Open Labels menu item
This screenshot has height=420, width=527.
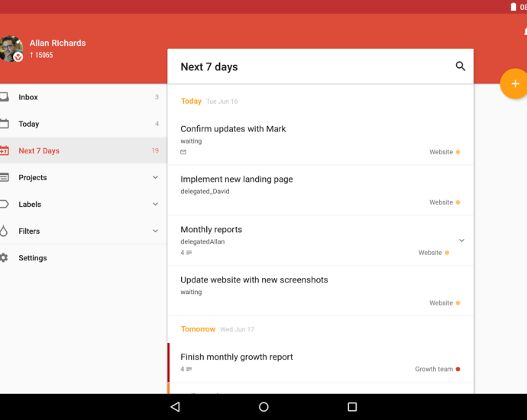pyautogui.click(x=83, y=204)
